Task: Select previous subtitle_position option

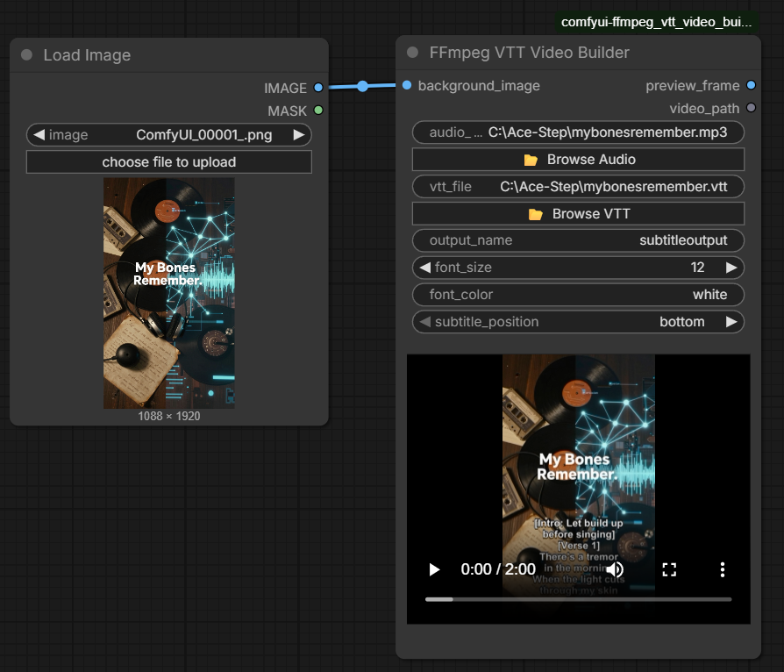Action: pos(425,322)
